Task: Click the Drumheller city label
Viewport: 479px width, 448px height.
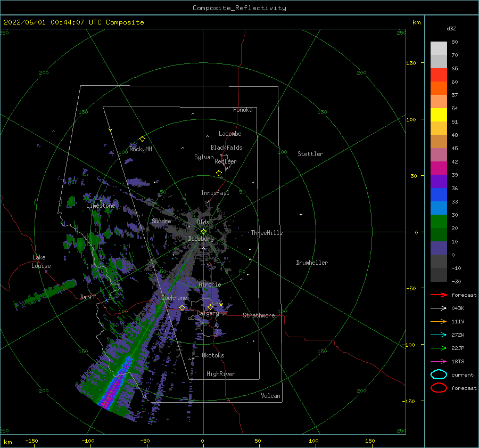Action: [312, 263]
